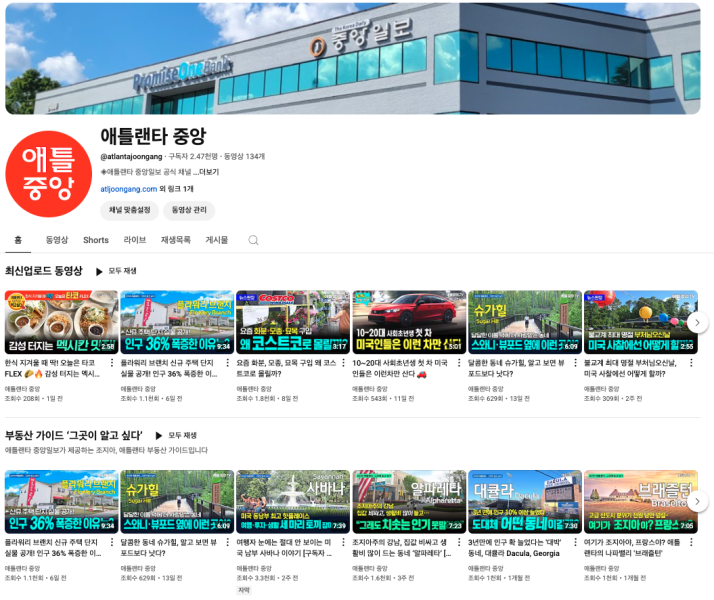Click the @atlantajoongang handle text

coord(131,157)
